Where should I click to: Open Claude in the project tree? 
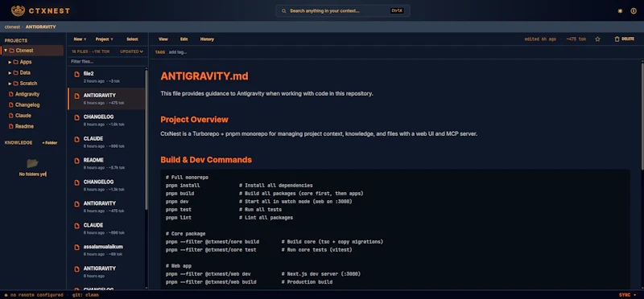click(23, 116)
